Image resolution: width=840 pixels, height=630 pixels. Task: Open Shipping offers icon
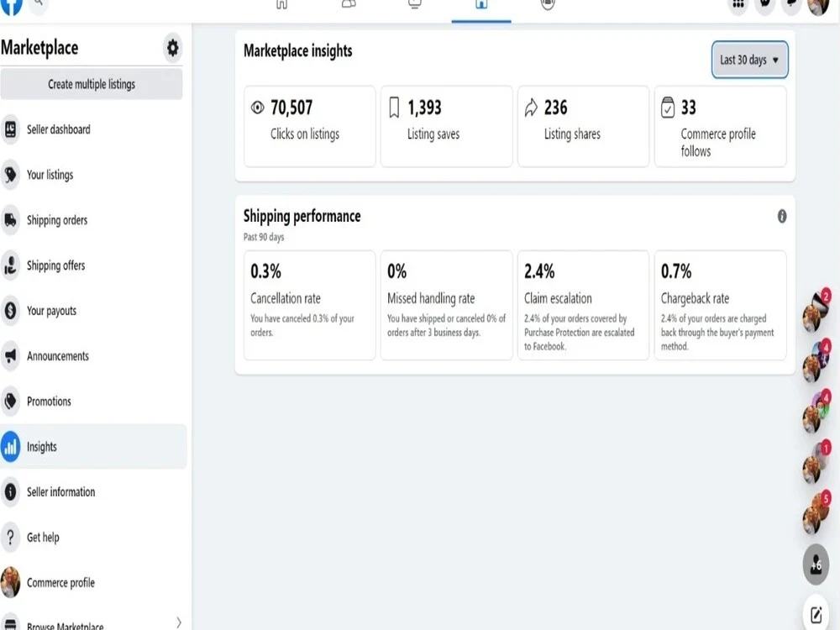10,265
